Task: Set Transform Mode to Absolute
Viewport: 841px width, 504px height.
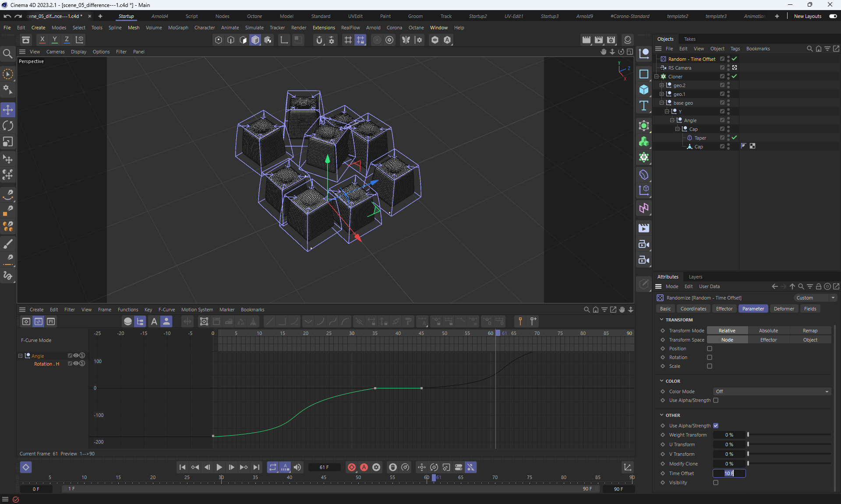Action: point(768,331)
